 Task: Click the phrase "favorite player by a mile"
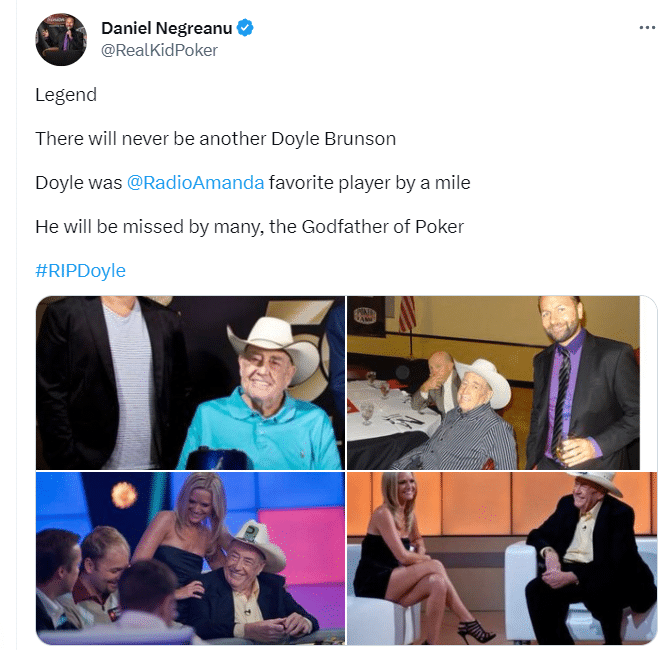coord(370,183)
